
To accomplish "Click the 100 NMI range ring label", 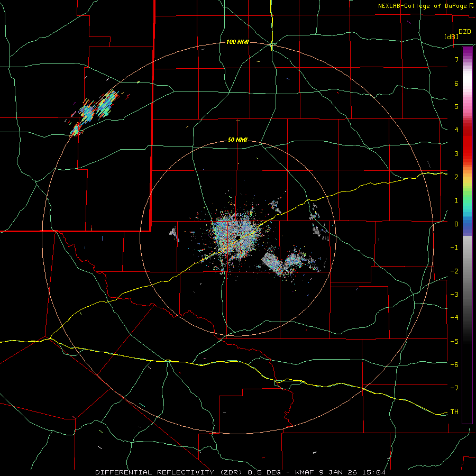I will point(237,42).
